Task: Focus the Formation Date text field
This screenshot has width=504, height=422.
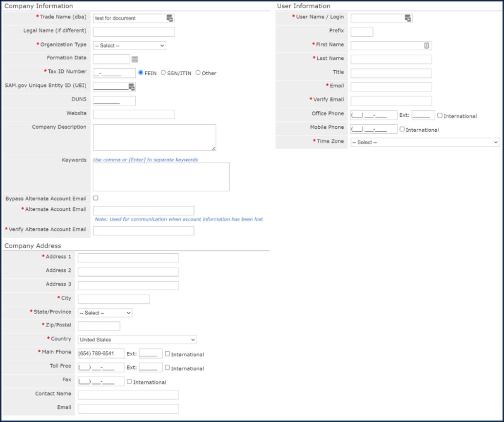Action: click(x=111, y=59)
